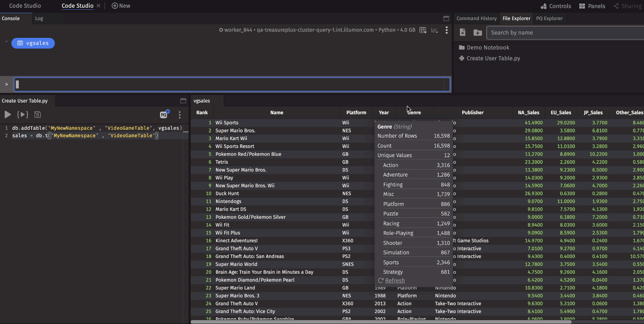Add a New dashboard tab
Viewport: 644px width, 324px height.
[x=121, y=6]
